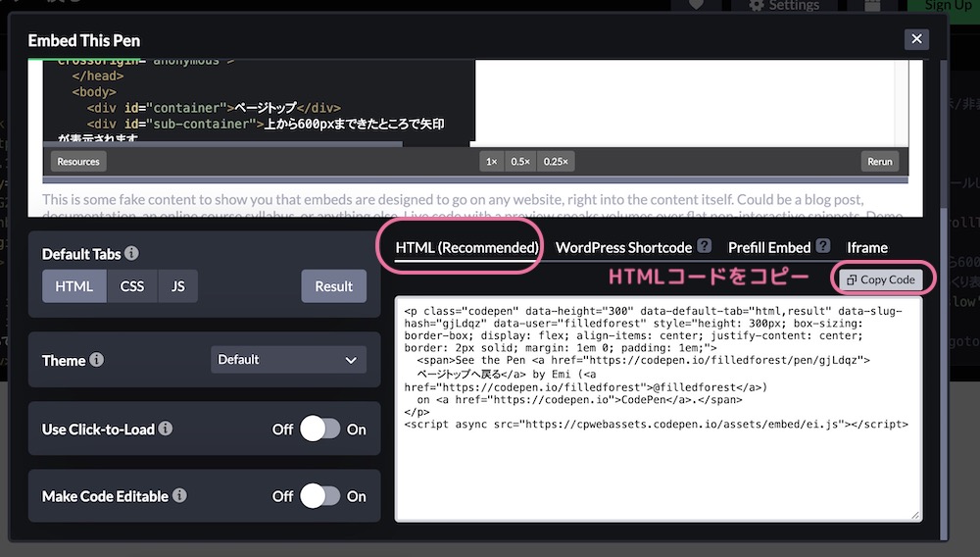Click the preview code horizontal scrollbar
The image size is (980, 557).
(x=222, y=144)
